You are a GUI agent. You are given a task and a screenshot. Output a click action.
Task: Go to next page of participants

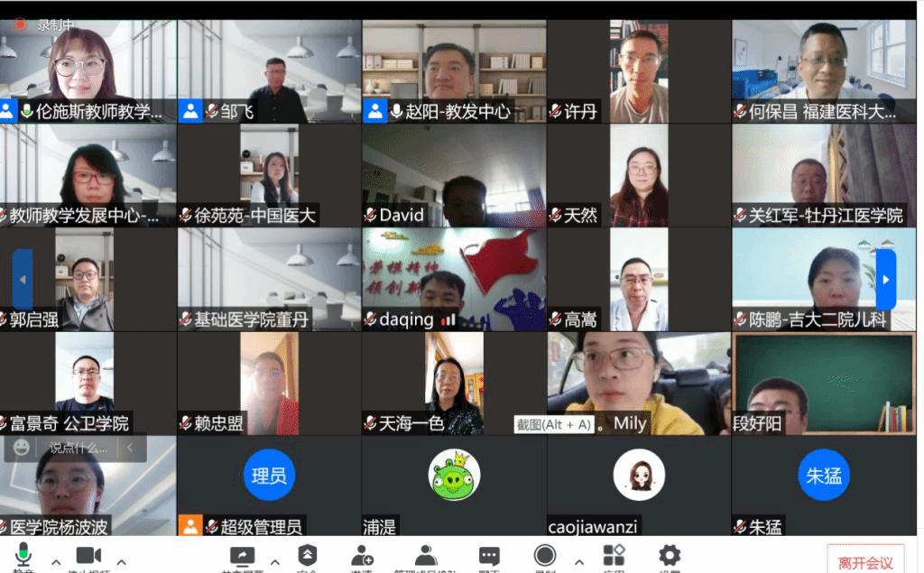pos(885,280)
